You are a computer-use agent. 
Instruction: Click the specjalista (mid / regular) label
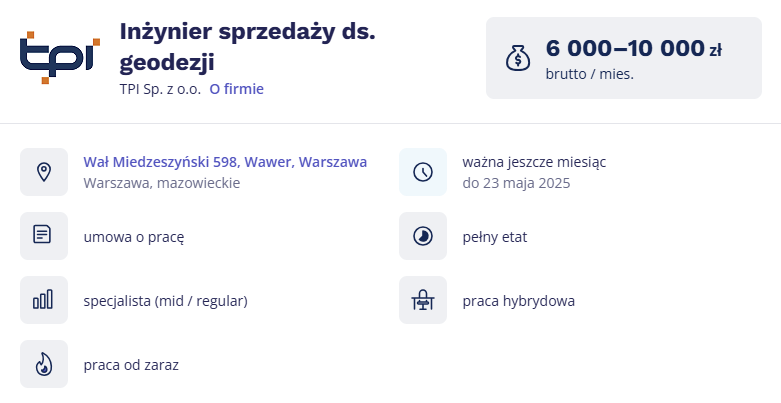pyautogui.click(x=165, y=301)
